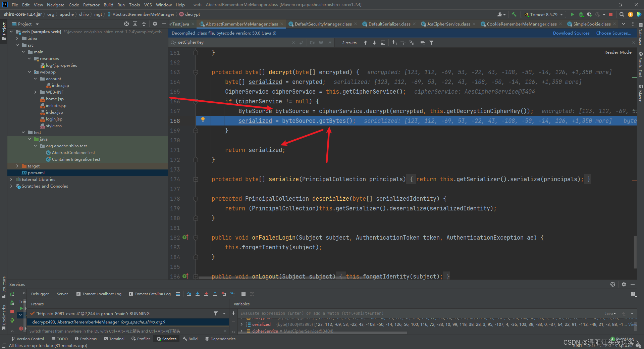This screenshot has height=349, width=644.
Task: Go to previous search occurrence arrow
Action: coord(366,43)
